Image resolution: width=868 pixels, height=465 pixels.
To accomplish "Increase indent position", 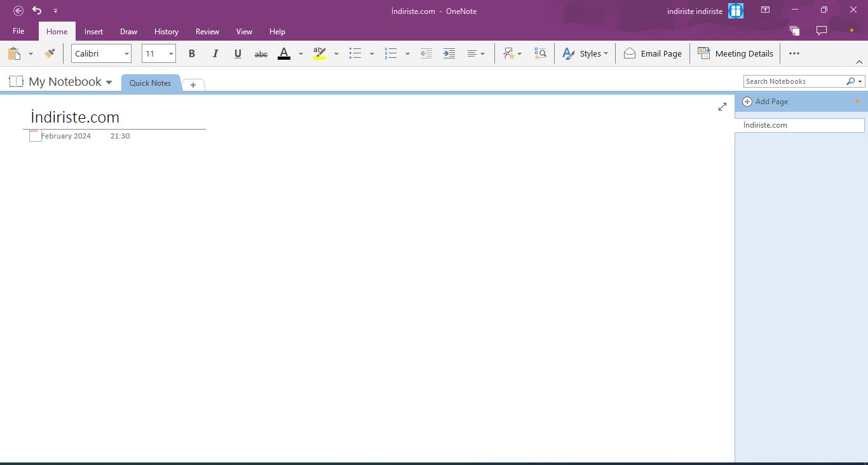I will click(x=449, y=54).
